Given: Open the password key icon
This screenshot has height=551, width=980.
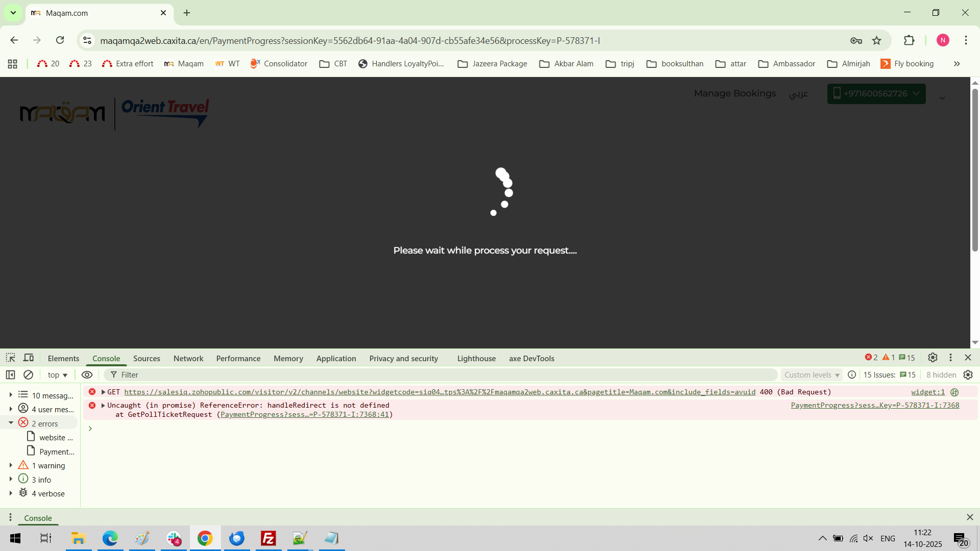Looking at the screenshot, I should pos(856,40).
